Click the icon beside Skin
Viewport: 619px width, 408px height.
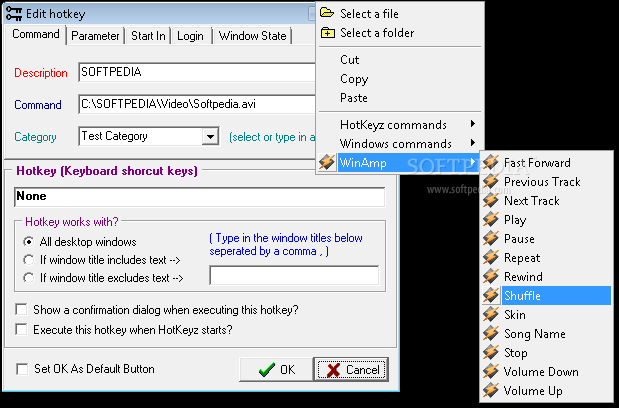click(491, 314)
